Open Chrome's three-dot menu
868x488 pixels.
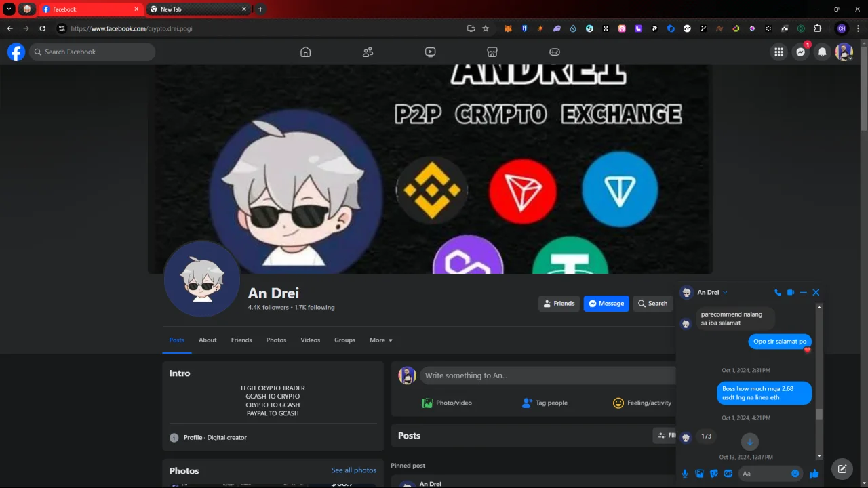[858, 28]
